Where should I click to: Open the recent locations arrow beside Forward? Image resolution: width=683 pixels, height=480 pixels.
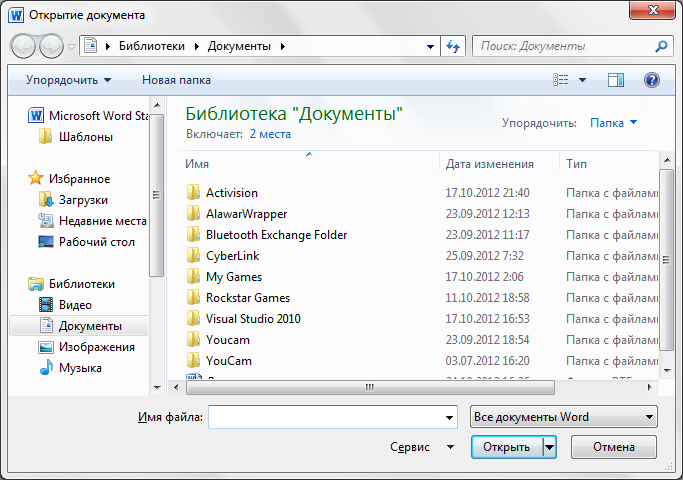click(x=71, y=46)
